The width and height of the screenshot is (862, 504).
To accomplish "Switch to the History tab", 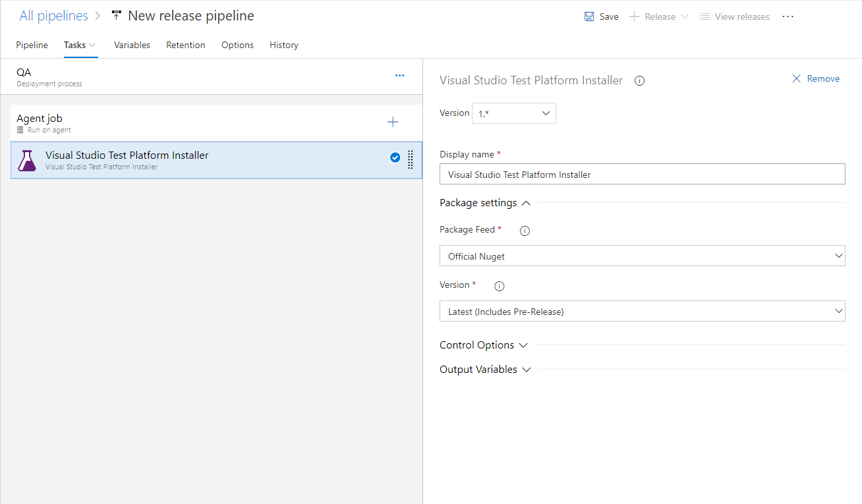I will point(283,45).
